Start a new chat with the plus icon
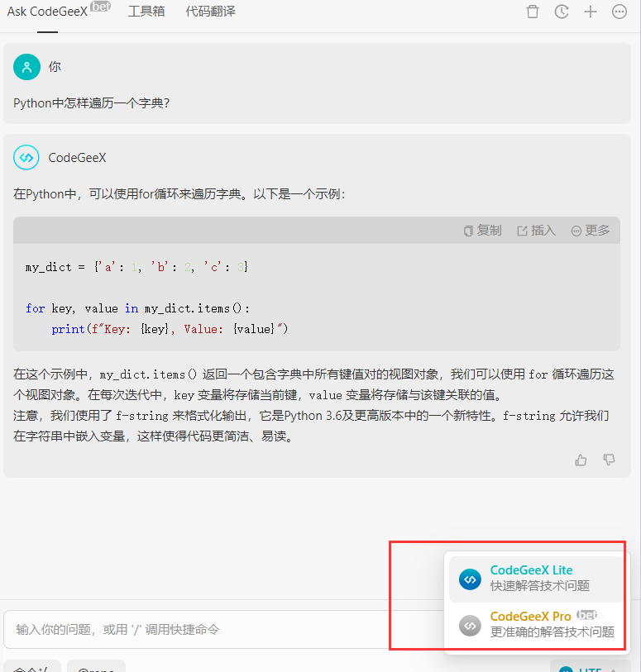Image resolution: width=641 pixels, height=672 pixels. point(591,12)
